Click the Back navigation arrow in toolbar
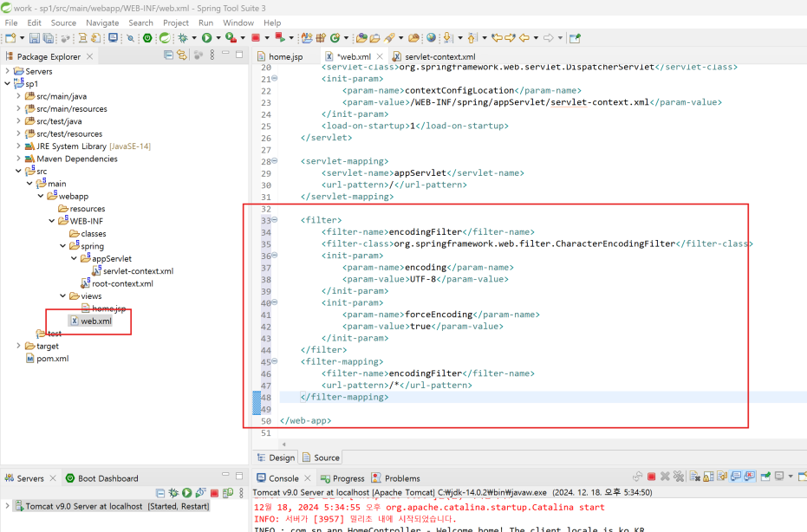 (x=524, y=38)
